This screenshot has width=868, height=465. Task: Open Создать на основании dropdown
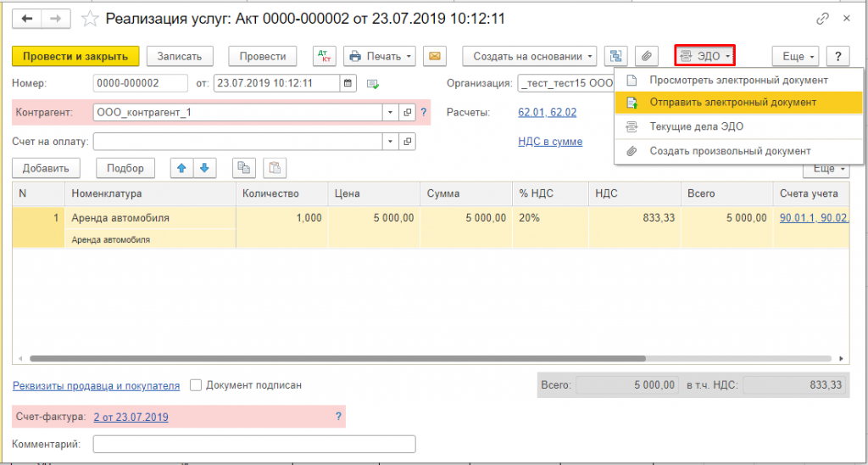coord(529,56)
